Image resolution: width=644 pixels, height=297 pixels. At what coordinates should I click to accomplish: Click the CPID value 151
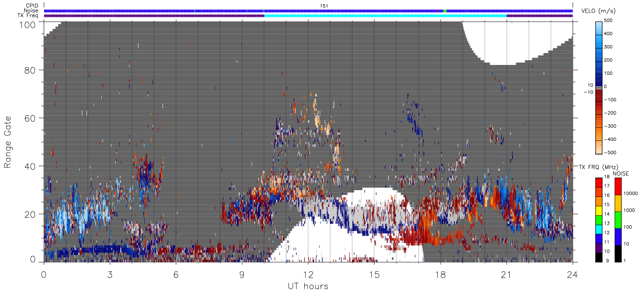(324, 6)
